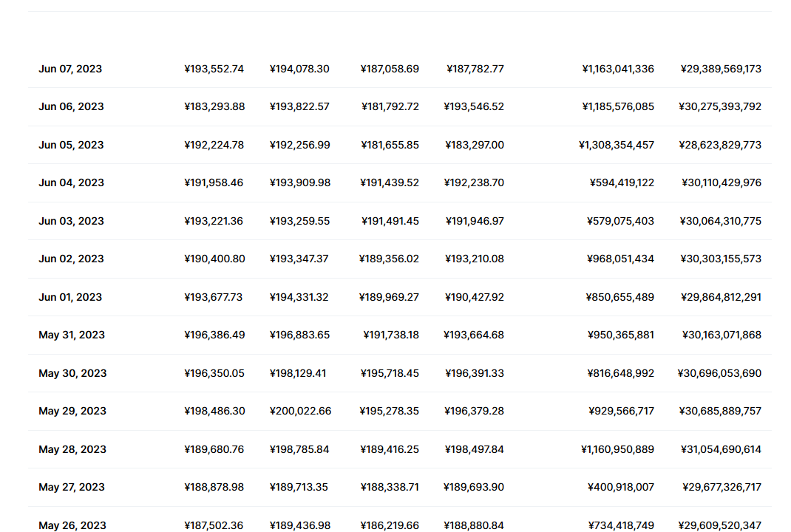Click market cap ¥29,389,569,173 on Jun 07
The height and width of the screenshot is (532, 791).
[x=721, y=69]
